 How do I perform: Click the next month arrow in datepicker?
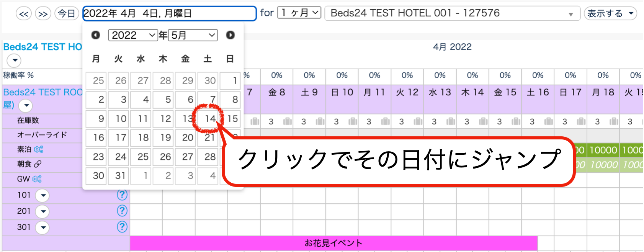230,35
